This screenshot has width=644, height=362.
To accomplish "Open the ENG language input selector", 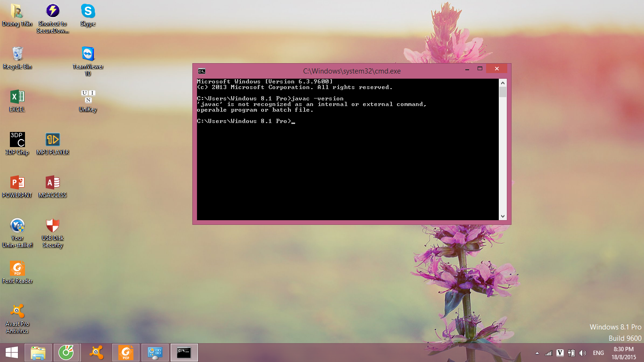I will pos(598,353).
